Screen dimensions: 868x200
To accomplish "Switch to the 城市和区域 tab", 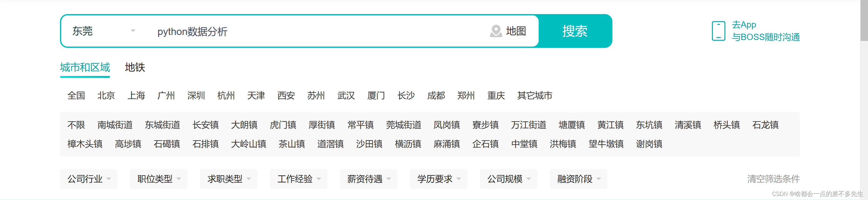I will pos(85,67).
